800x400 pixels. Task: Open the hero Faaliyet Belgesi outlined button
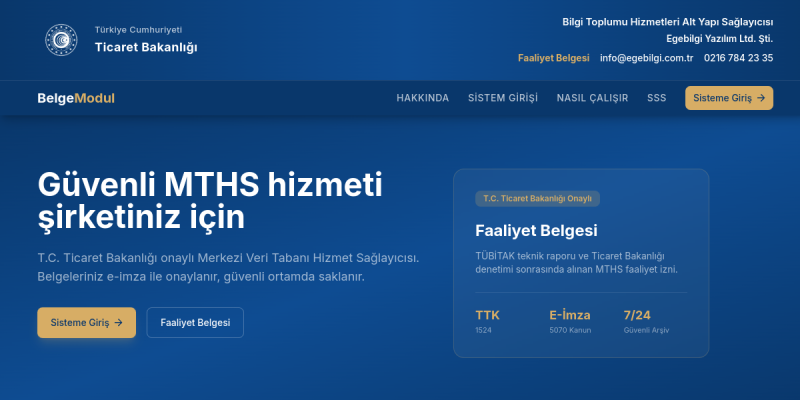(x=195, y=322)
